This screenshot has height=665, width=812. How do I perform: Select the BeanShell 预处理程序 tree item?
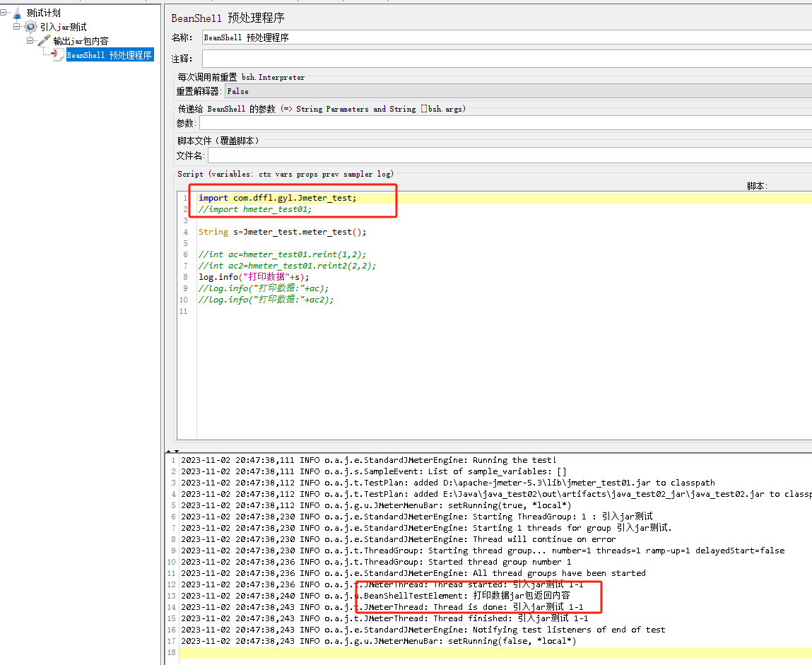110,54
